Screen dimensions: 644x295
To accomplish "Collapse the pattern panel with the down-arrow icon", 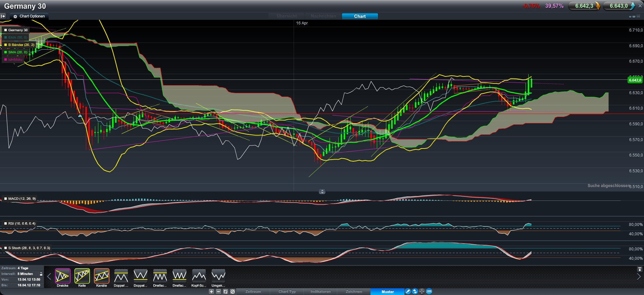I will (640, 269).
